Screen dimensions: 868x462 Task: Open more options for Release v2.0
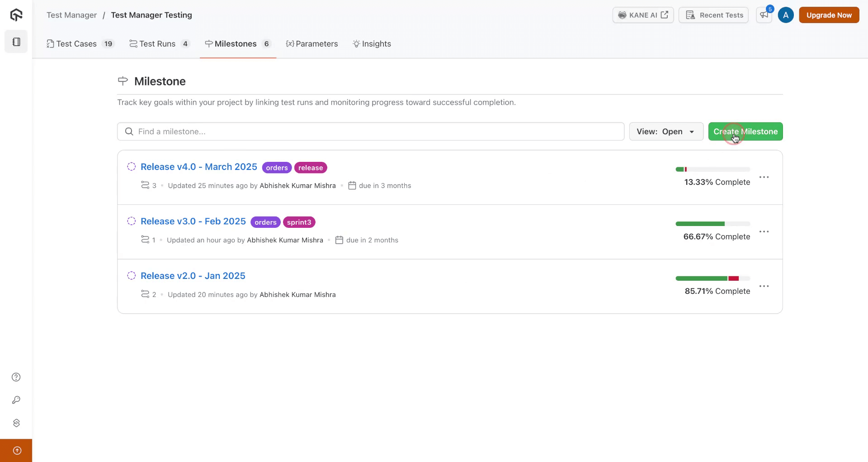(764, 286)
